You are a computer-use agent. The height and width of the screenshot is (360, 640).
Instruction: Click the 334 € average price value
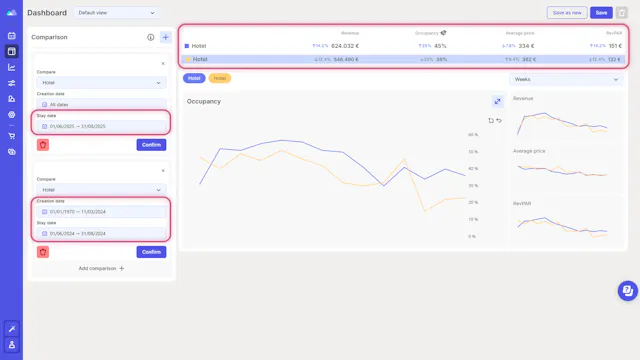pyautogui.click(x=527, y=46)
